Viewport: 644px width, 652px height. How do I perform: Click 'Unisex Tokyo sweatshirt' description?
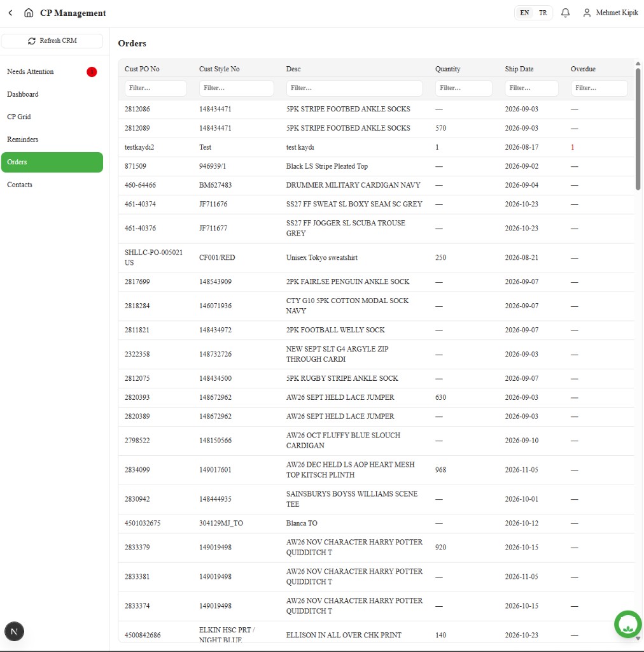pyautogui.click(x=322, y=258)
